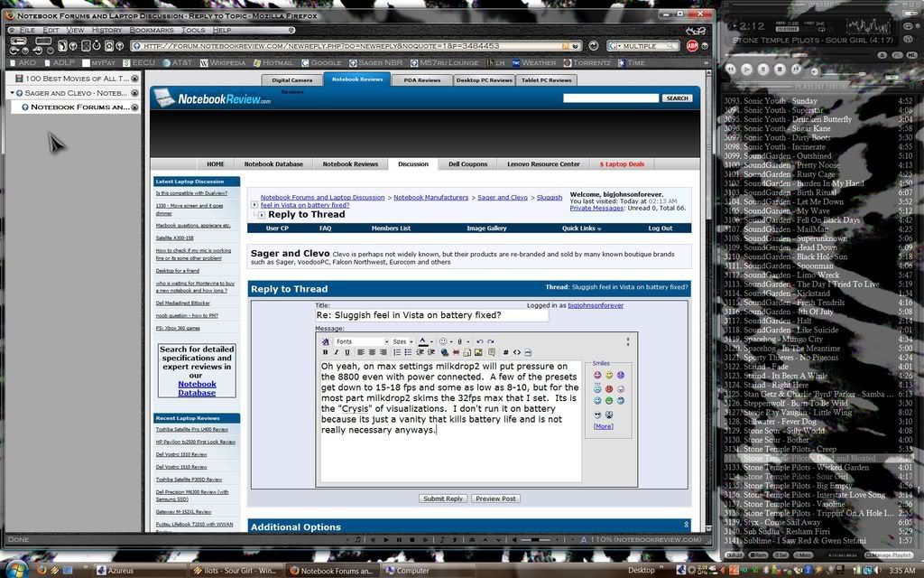This screenshot has height=578, width=924.
Task: Wrap selection in quote tags icon
Action: point(492,353)
